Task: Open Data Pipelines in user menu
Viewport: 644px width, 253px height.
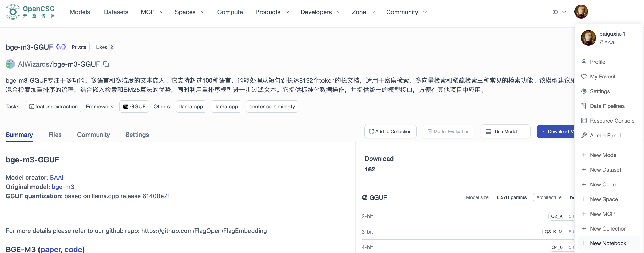Action: 607,106
